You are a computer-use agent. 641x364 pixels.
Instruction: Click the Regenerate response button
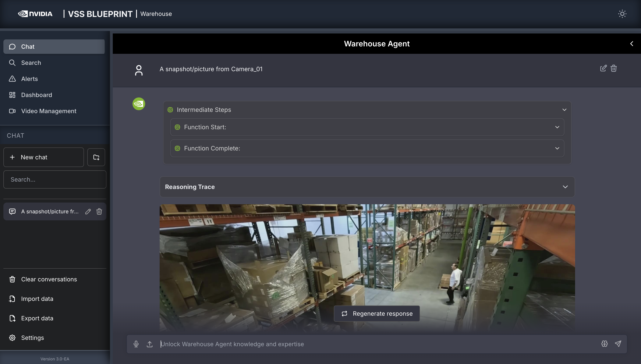[x=377, y=314]
